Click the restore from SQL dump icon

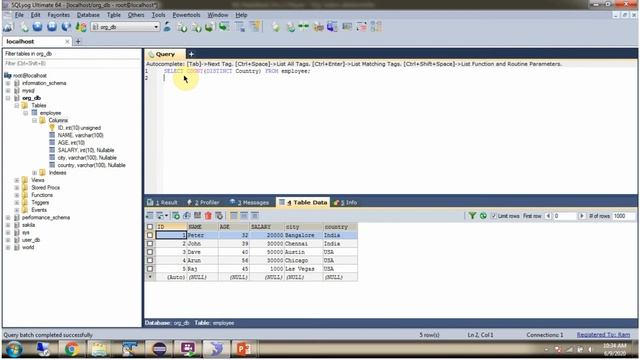pos(210,27)
